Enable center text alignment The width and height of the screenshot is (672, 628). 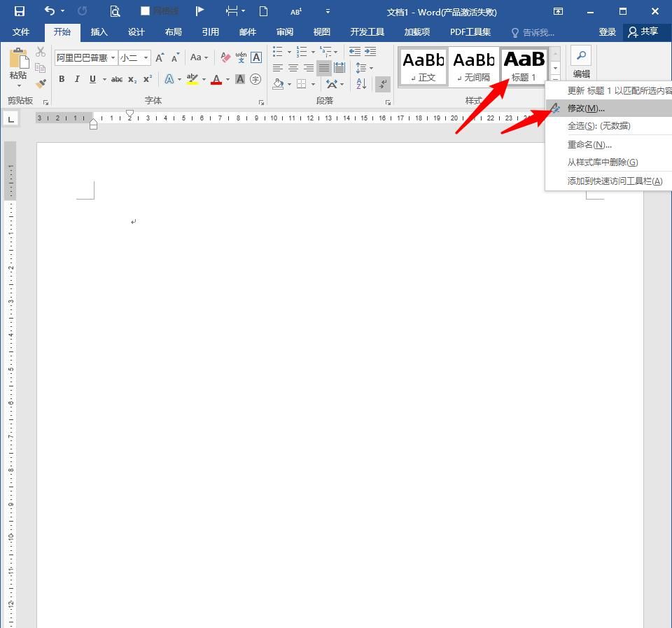point(292,67)
